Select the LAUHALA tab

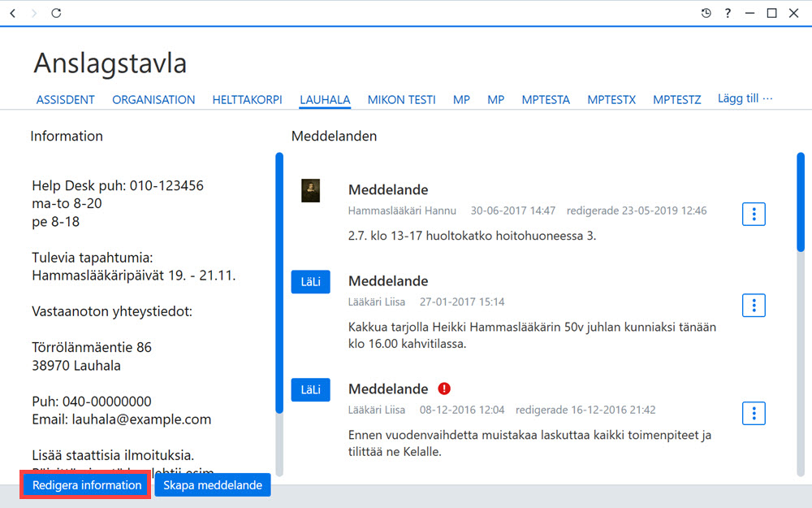coord(325,99)
